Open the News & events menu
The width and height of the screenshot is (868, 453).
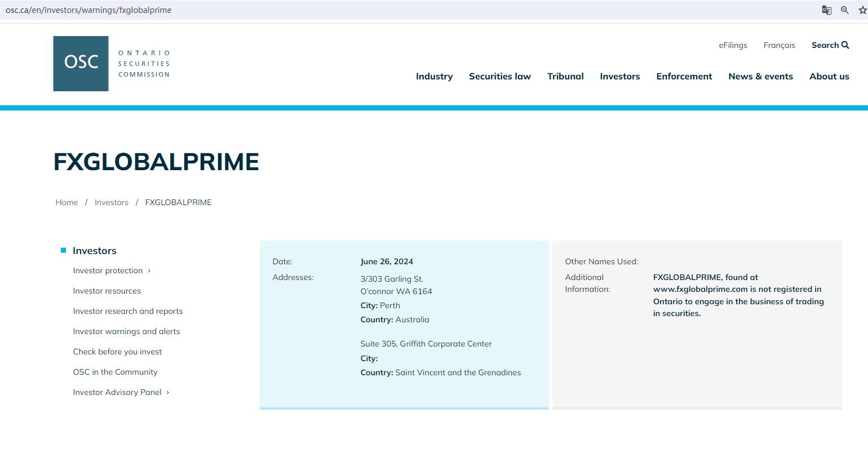(x=760, y=77)
